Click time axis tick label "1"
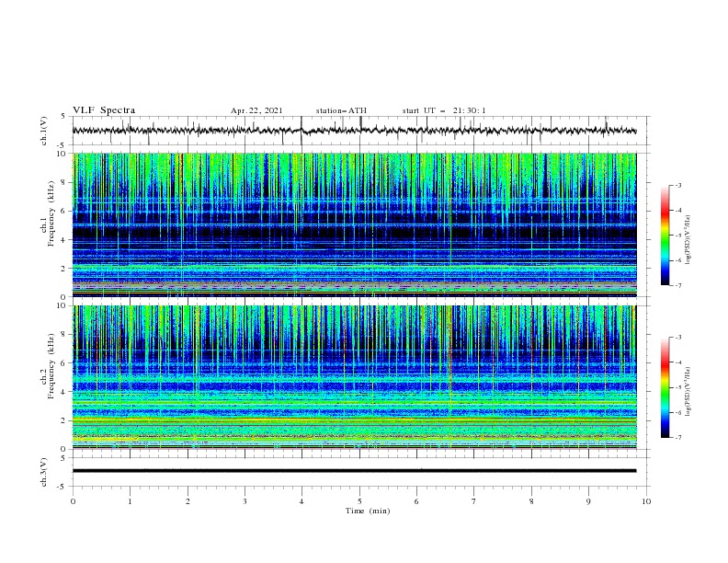The image size is (728, 563). click(131, 501)
